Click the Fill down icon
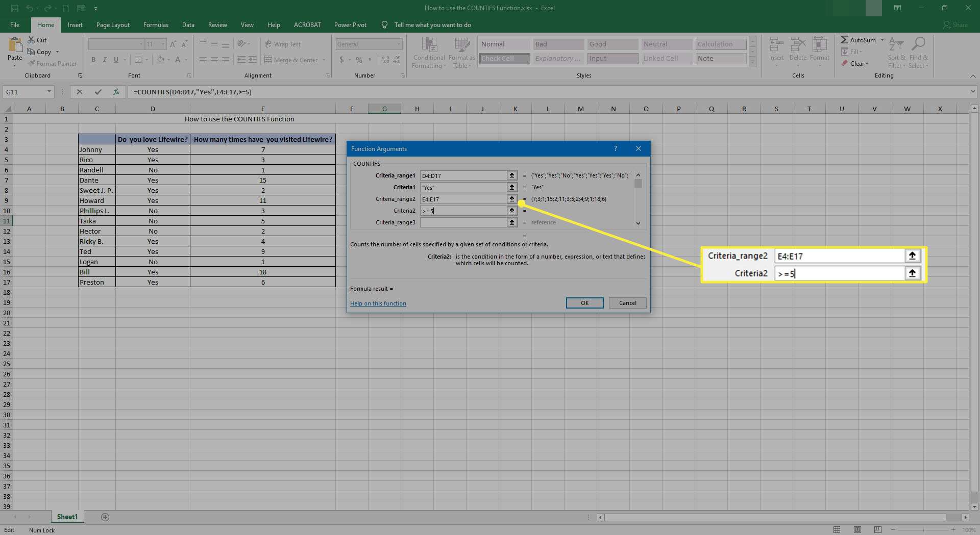This screenshot has width=980, height=535. click(x=845, y=52)
